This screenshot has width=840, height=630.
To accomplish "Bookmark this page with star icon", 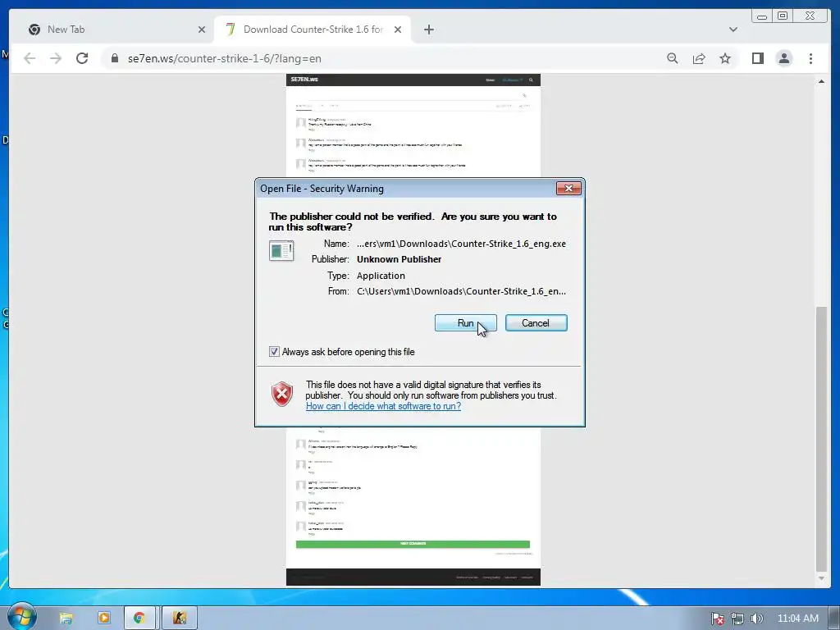I will 725,58.
